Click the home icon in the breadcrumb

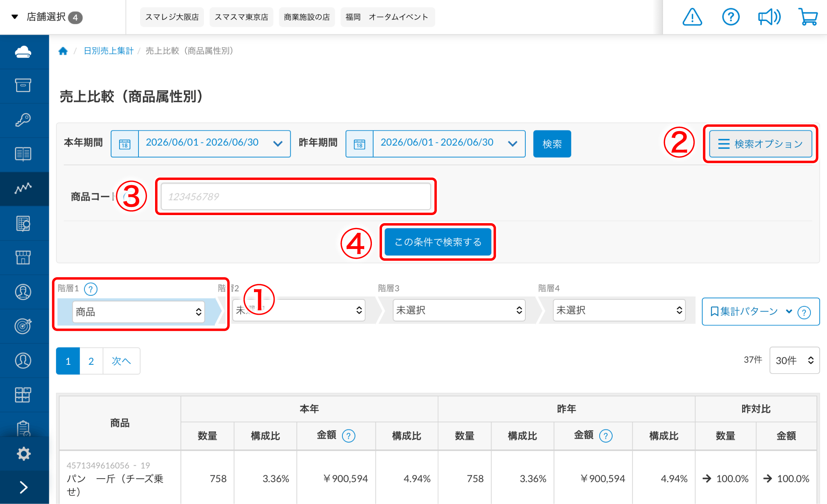(x=63, y=51)
